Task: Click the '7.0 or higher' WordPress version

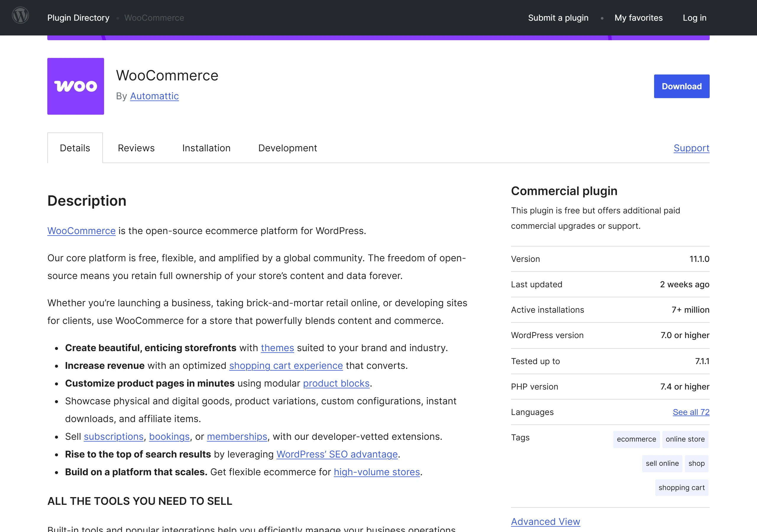Action: (x=685, y=335)
